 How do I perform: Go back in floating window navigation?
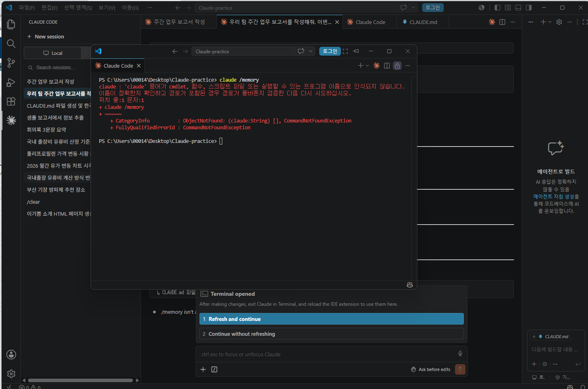tap(175, 51)
